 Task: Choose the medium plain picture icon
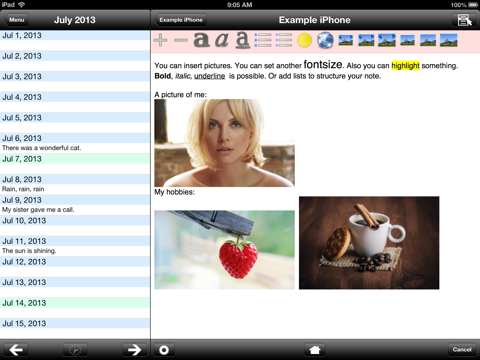pyautogui.click(x=428, y=40)
